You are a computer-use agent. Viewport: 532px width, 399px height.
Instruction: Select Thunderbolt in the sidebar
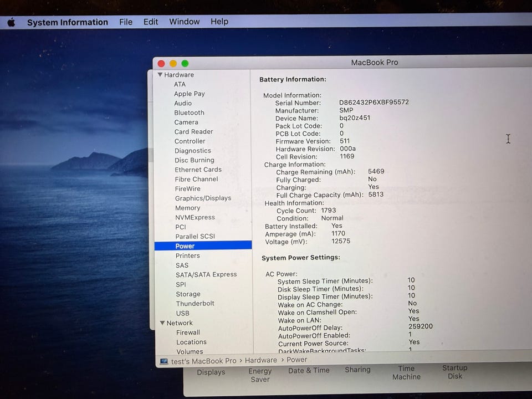click(195, 303)
